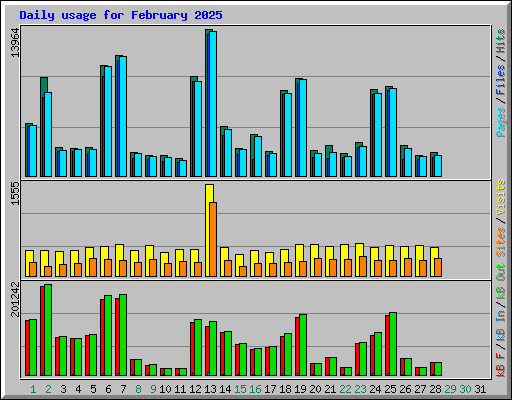Click the 'Visits' legend label
The height and width of the screenshot is (400, 512).
[x=501, y=197]
